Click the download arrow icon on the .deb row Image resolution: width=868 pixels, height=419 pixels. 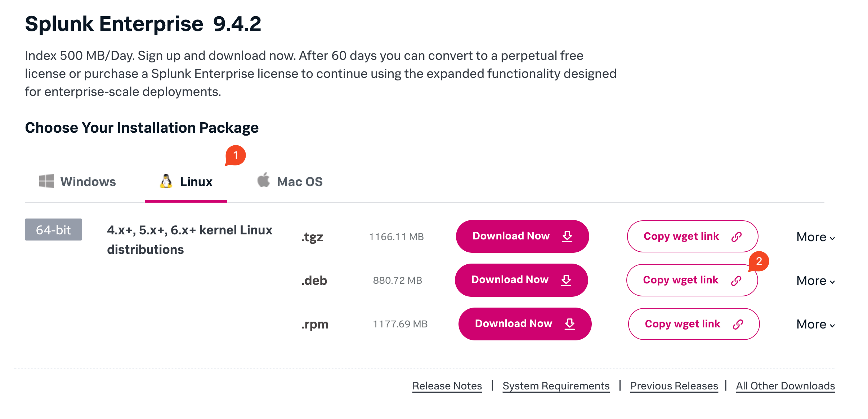point(567,280)
